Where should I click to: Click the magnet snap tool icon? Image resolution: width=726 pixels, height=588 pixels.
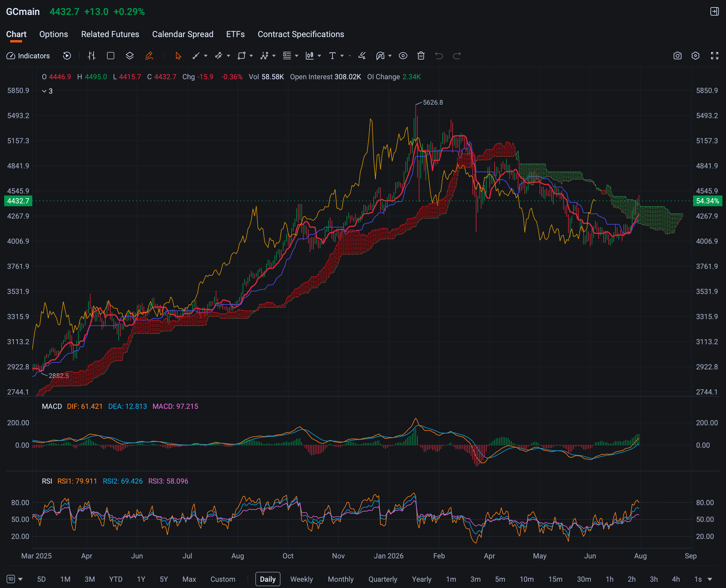coord(380,56)
